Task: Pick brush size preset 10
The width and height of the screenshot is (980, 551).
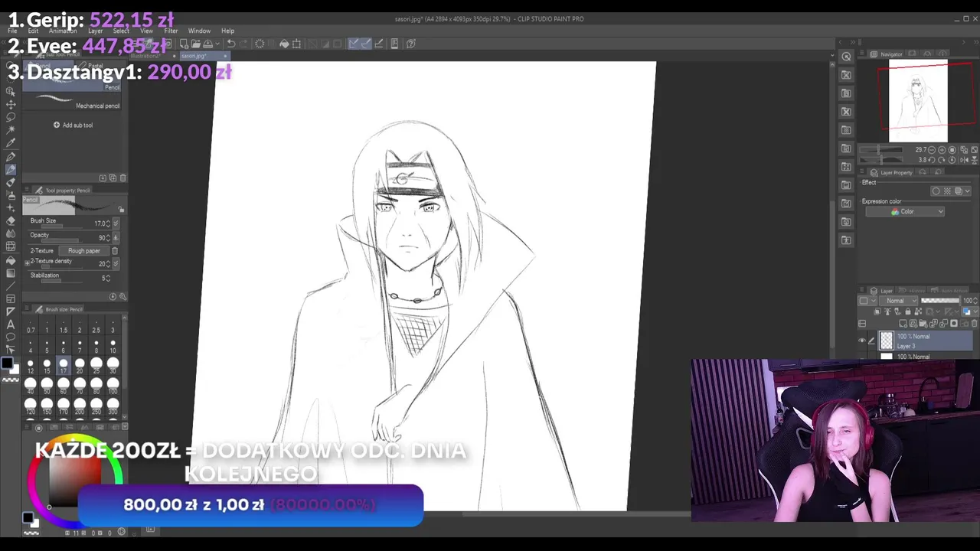Action: coord(113,345)
